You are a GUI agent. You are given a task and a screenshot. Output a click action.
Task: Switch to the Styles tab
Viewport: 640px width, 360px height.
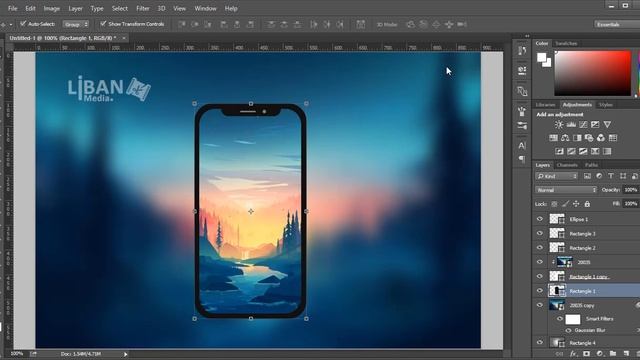[605, 105]
